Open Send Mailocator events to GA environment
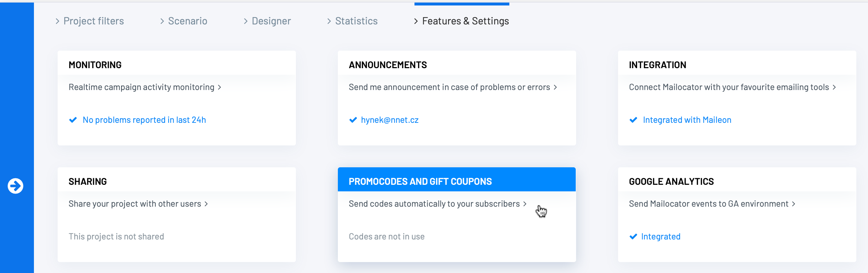Image resolution: width=868 pixels, height=273 pixels. coord(712,204)
